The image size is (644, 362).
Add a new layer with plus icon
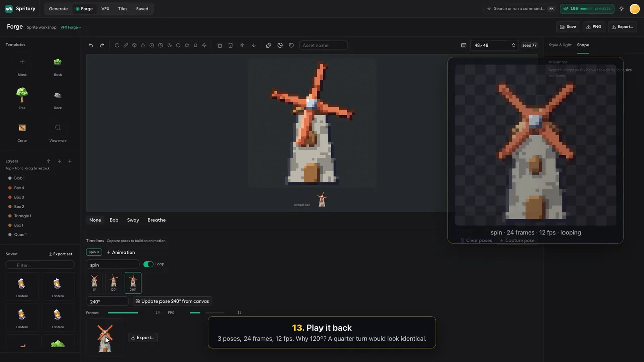[70, 161]
